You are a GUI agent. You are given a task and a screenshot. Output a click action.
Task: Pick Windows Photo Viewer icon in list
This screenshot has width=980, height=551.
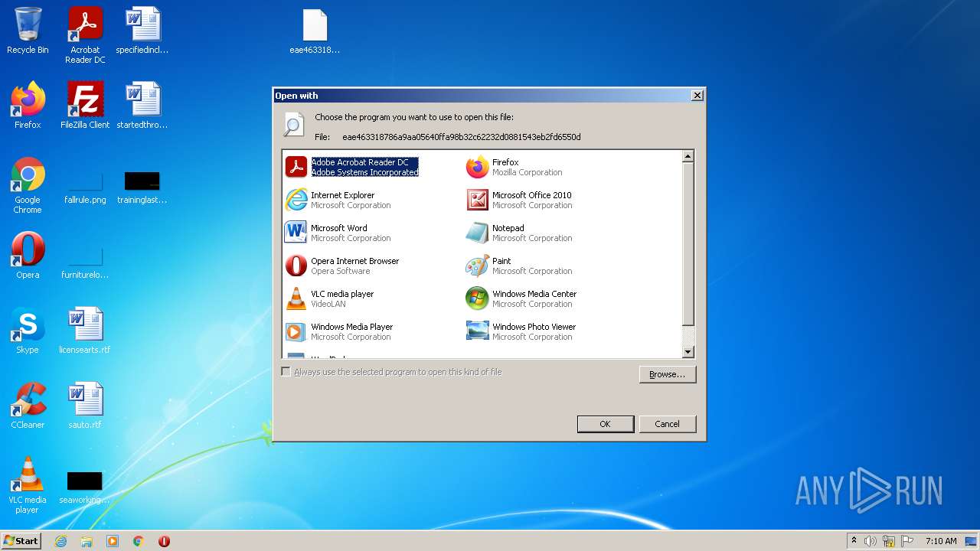(x=478, y=331)
